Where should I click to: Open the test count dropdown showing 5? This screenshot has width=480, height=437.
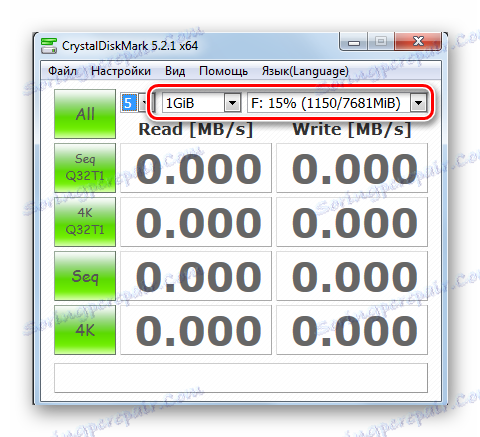click(x=144, y=103)
